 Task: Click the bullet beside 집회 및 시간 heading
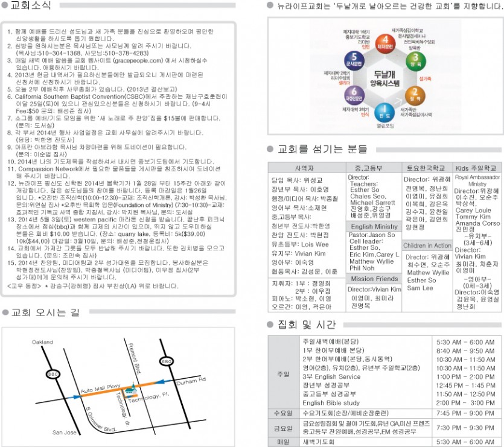point(270,325)
